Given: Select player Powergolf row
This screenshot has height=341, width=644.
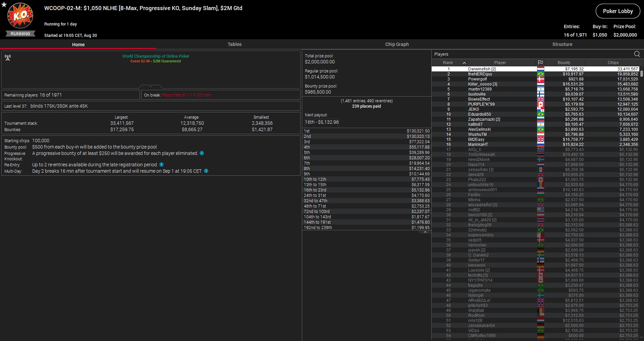Looking at the screenshot, I should pyautogui.click(x=536, y=79).
